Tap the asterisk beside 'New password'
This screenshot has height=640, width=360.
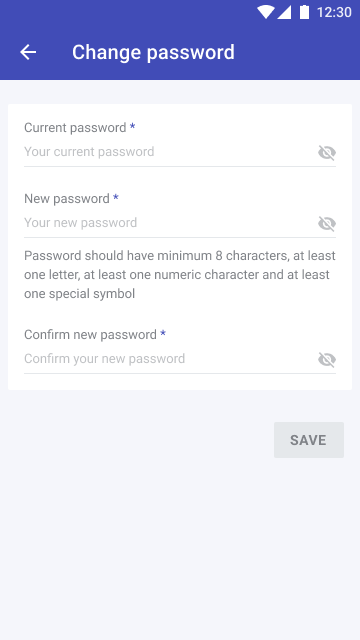(116, 197)
